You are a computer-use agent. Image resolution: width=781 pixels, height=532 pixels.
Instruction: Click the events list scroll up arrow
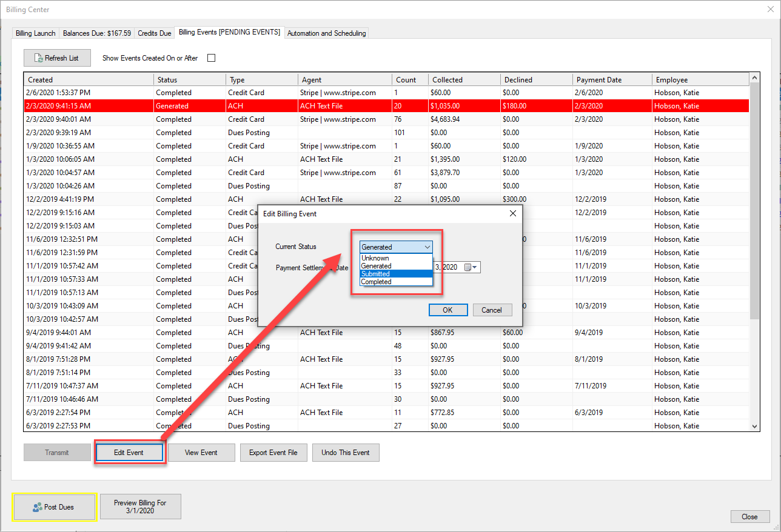755,78
